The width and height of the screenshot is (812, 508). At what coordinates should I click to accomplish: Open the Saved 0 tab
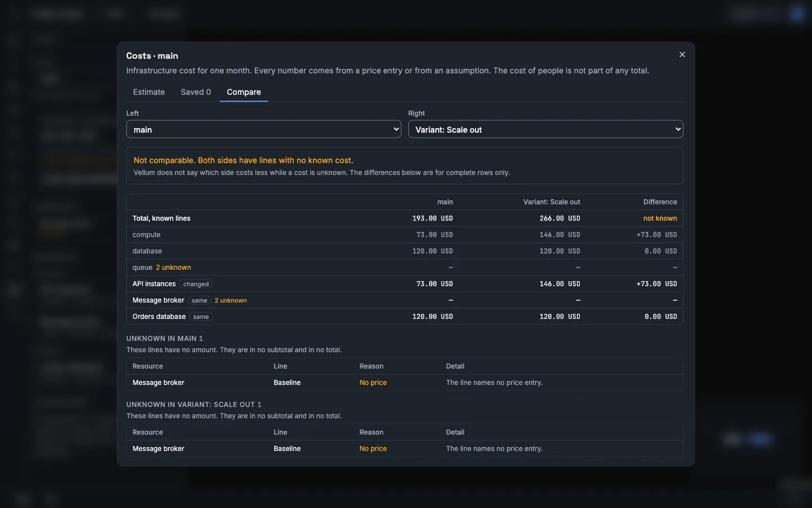[x=196, y=92]
